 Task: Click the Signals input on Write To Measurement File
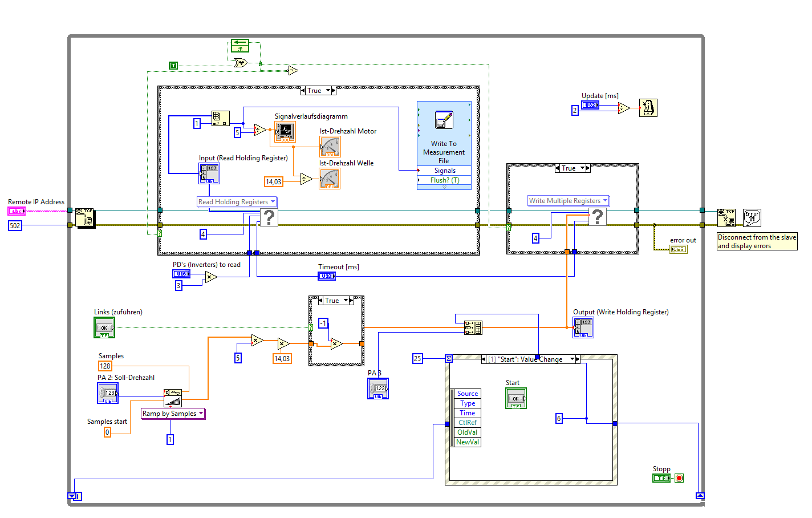pos(444,171)
